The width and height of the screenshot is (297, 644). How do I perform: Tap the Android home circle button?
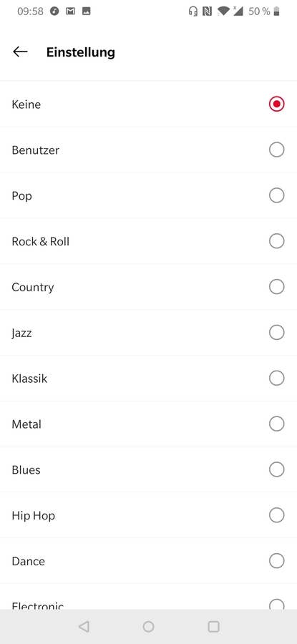pos(148,626)
